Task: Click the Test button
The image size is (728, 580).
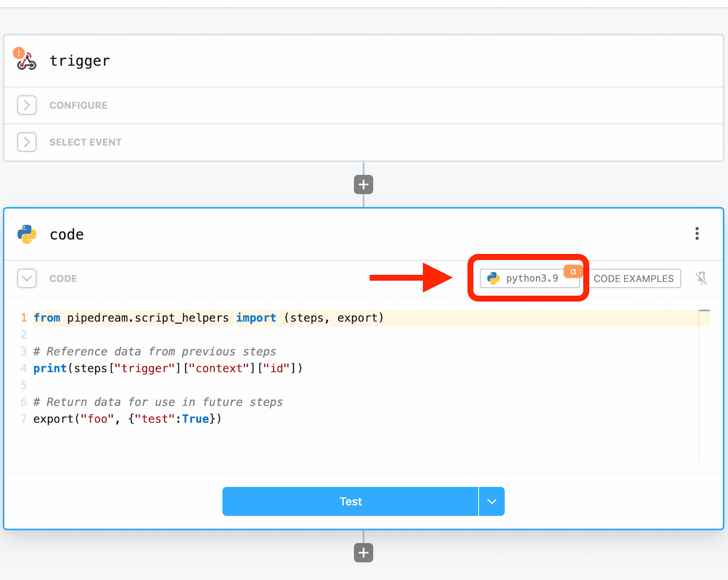Action: (350, 501)
